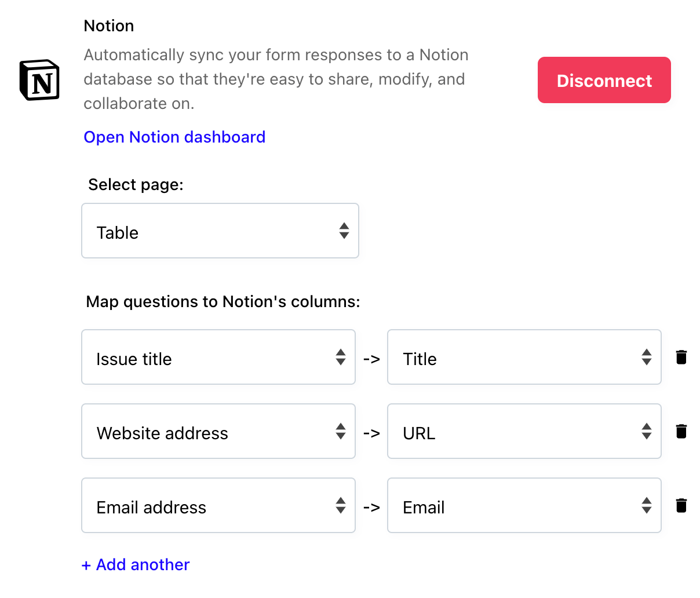Open Notion dashboard link
This screenshot has width=700, height=598.
pyautogui.click(x=174, y=137)
